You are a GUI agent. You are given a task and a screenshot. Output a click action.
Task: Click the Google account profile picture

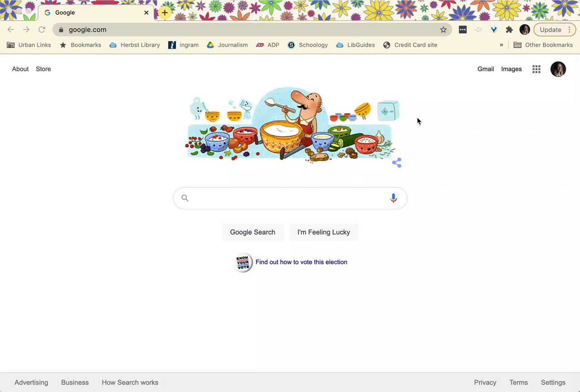click(558, 69)
